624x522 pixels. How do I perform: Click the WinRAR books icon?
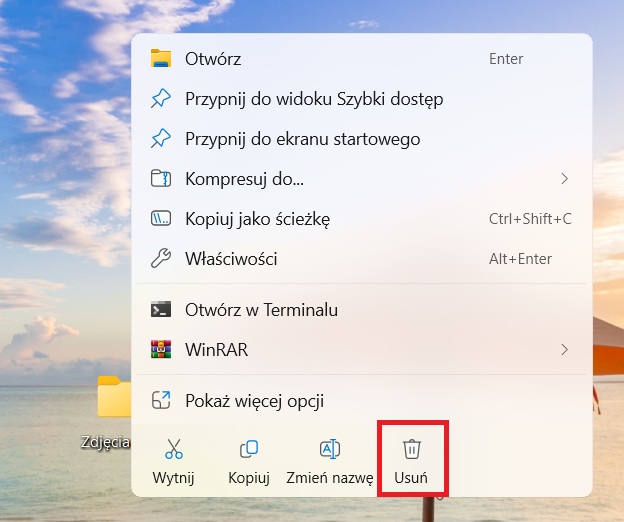(x=161, y=350)
